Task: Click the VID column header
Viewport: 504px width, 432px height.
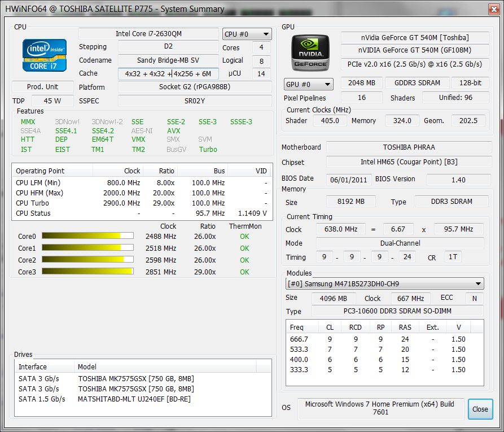Action: pyautogui.click(x=250, y=171)
